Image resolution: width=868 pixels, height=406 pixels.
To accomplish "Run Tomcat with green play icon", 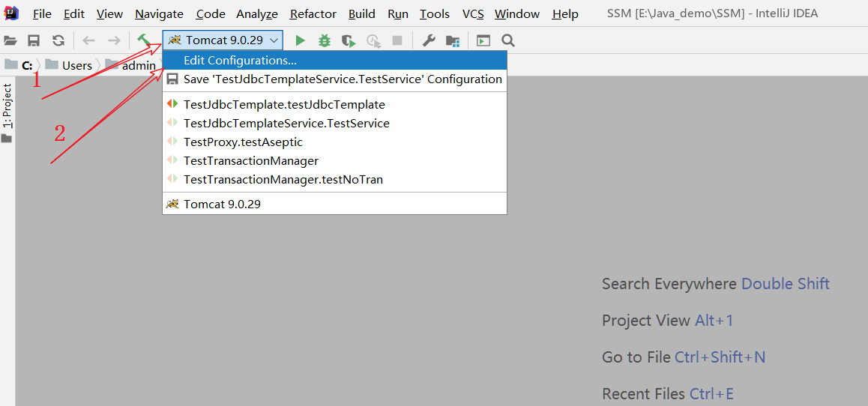I will coord(301,40).
